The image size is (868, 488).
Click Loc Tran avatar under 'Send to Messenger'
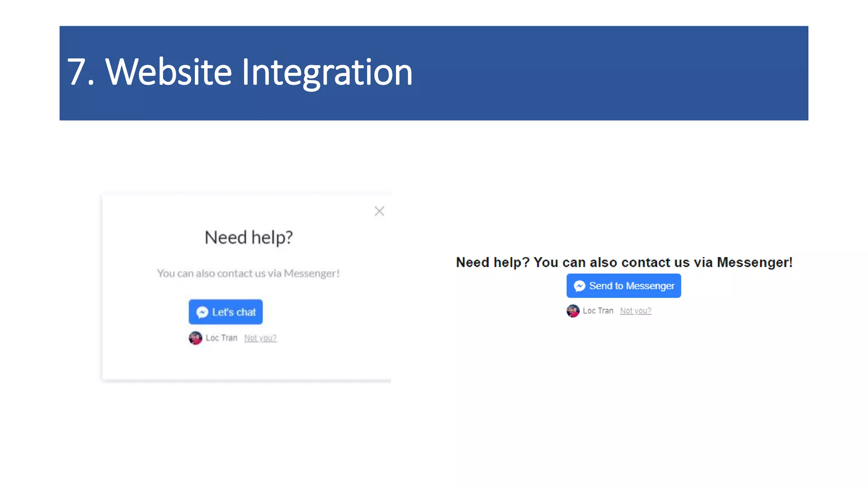pyautogui.click(x=573, y=311)
